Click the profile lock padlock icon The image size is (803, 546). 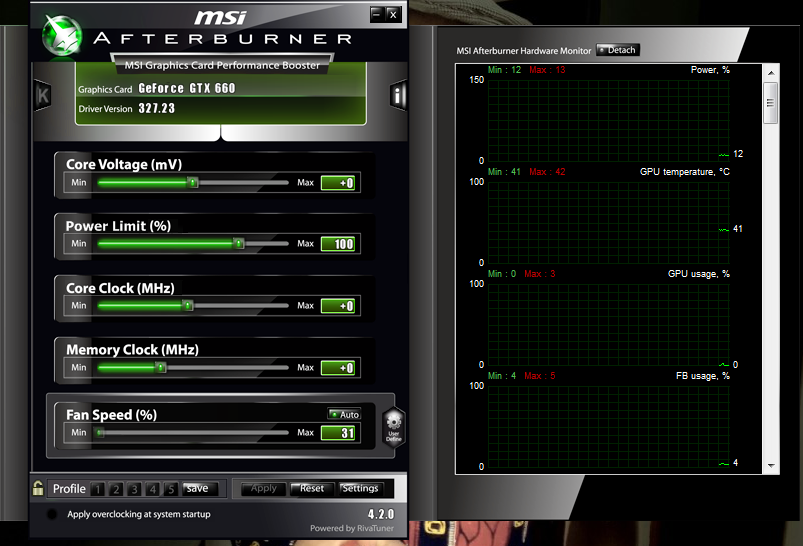[38, 488]
